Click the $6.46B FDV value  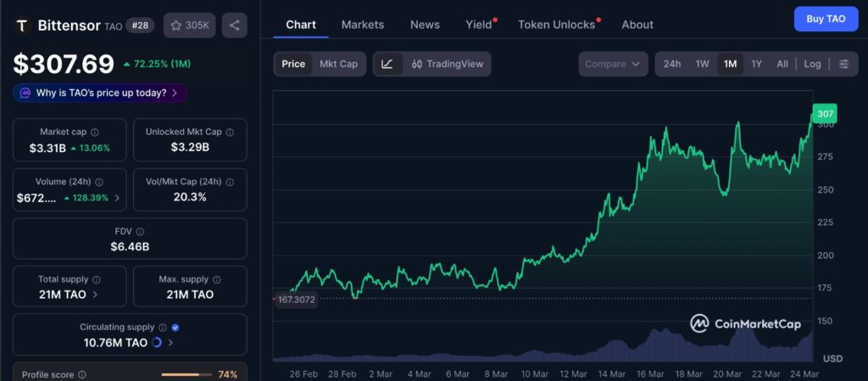[130, 246]
